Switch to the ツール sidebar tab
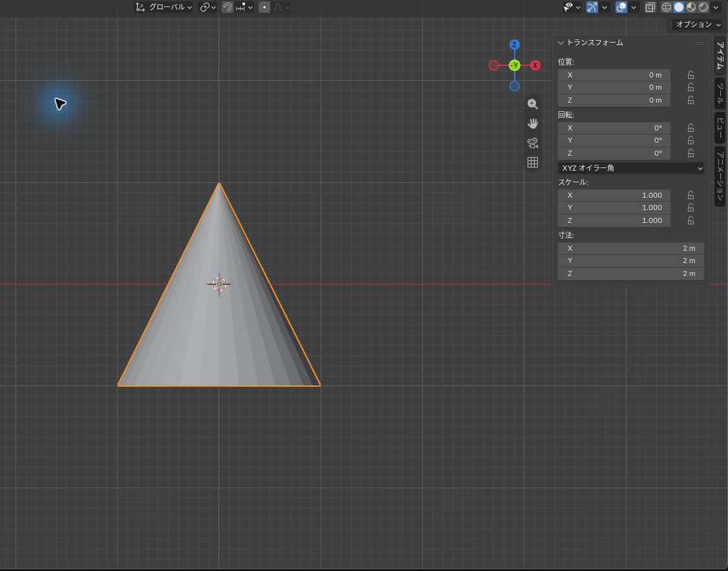Screen dimensions: 728x571 [720, 93]
